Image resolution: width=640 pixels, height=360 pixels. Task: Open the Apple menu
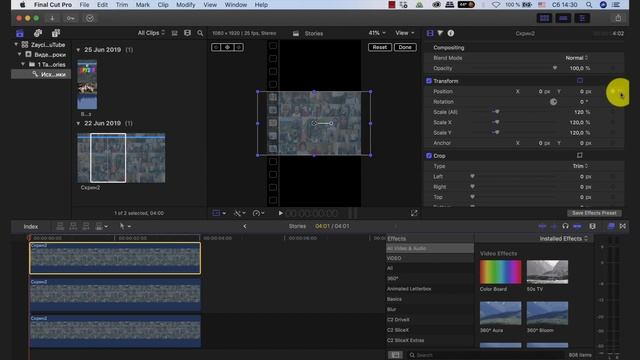tap(22, 5)
